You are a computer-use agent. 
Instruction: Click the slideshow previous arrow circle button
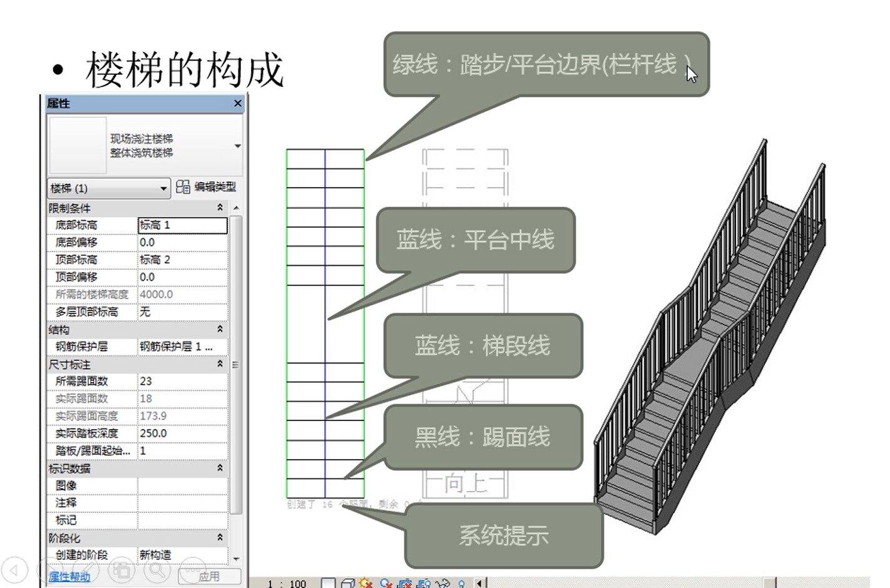pyautogui.click(x=14, y=570)
